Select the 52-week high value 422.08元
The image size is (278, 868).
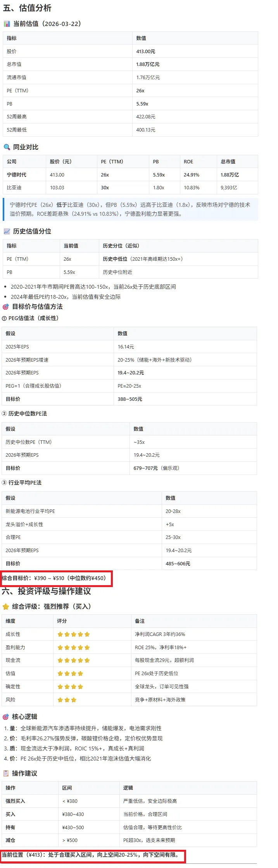146,117
